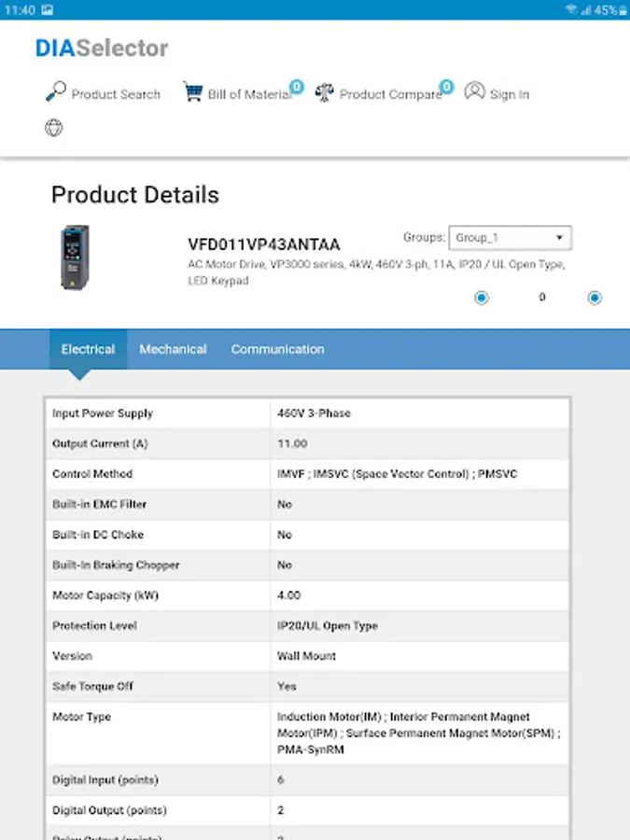Open the Communication tab
This screenshot has height=840, width=630.
click(277, 349)
